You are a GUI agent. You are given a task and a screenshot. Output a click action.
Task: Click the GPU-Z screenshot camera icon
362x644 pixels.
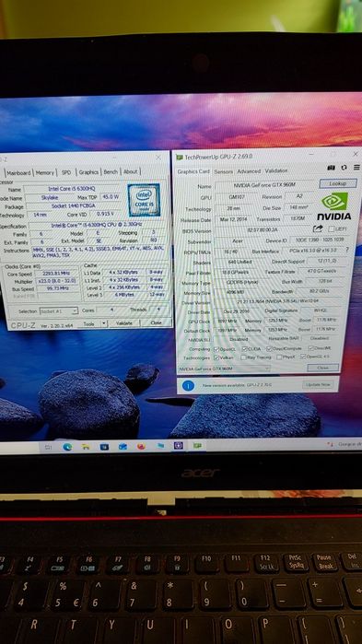tap(332, 168)
